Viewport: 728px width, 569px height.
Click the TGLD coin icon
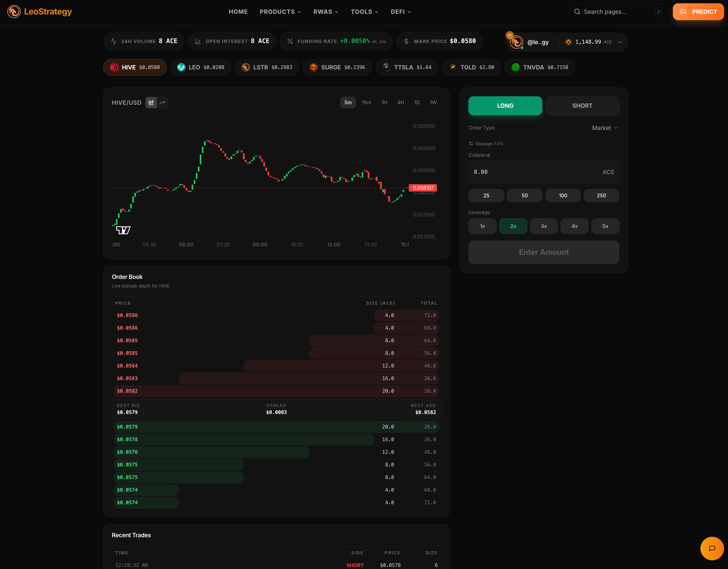point(453,67)
